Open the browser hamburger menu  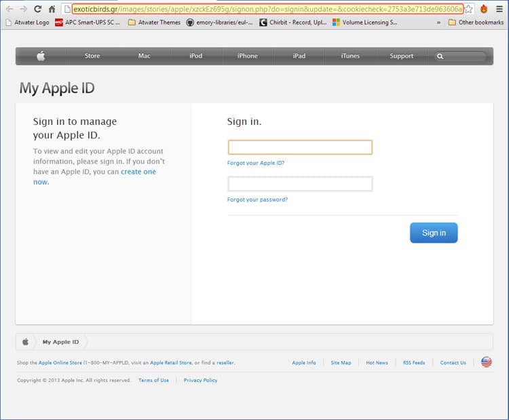coord(499,9)
